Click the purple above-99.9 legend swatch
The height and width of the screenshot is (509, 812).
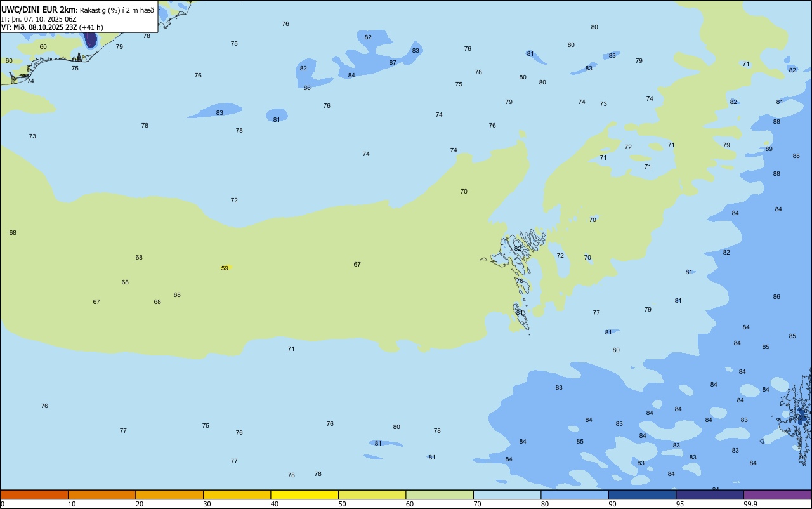777,494
